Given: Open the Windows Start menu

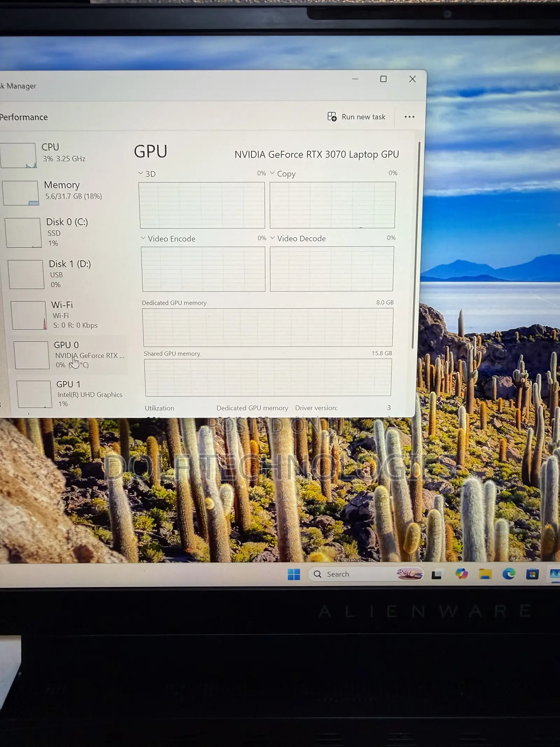Looking at the screenshot, I should (294, 574).
